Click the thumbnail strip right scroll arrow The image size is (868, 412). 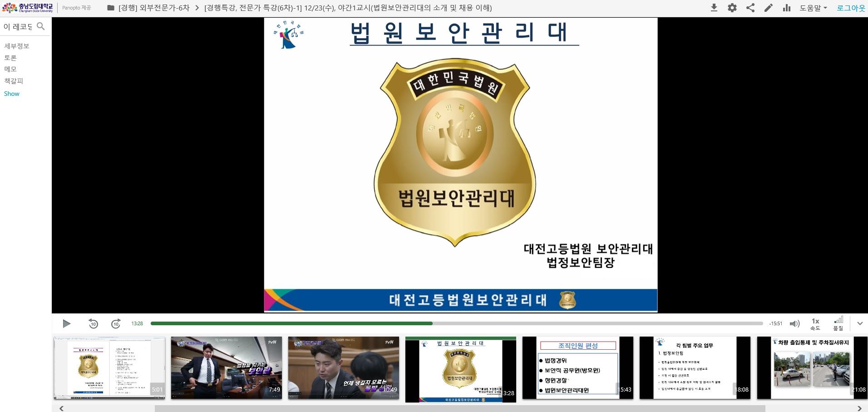tap(859, 408)
